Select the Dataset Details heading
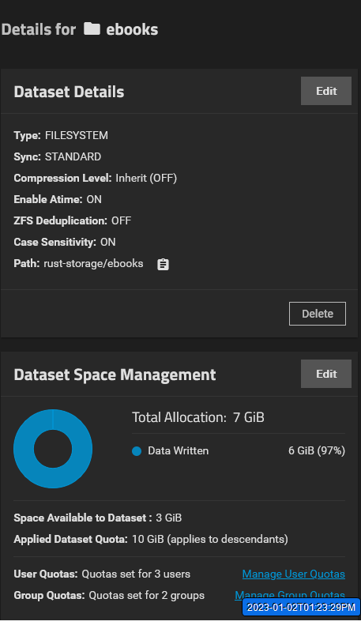 coord(69,92)
